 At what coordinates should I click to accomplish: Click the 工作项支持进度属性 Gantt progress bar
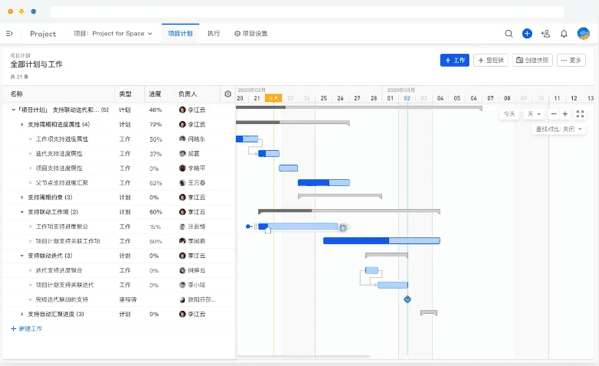pyautogui.click(x=247, y=139)
